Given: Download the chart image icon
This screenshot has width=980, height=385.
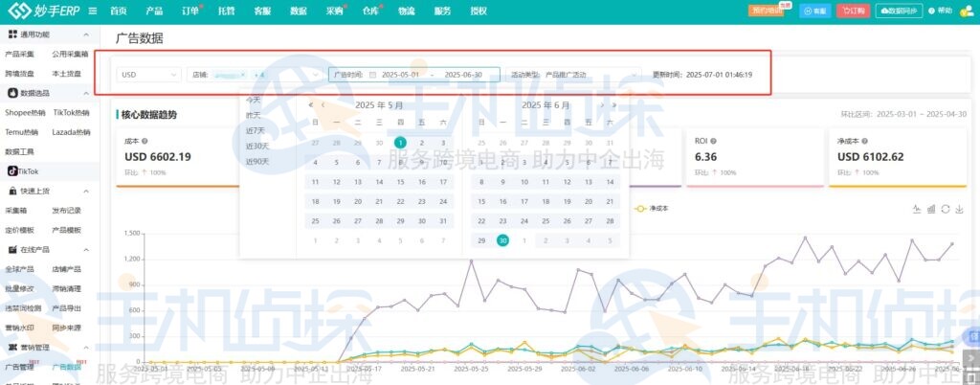Looking at the screenshot, I should (x=960, y=209).
